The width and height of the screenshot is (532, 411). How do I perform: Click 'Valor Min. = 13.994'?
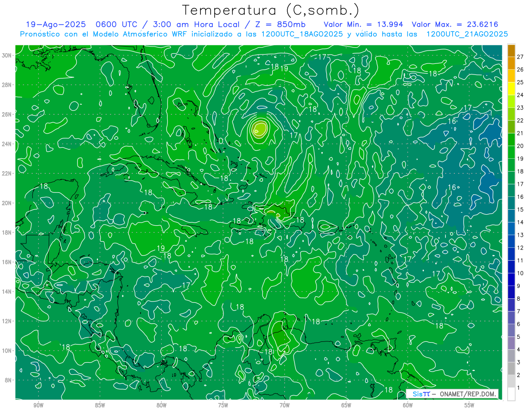(x=364, y=25)
